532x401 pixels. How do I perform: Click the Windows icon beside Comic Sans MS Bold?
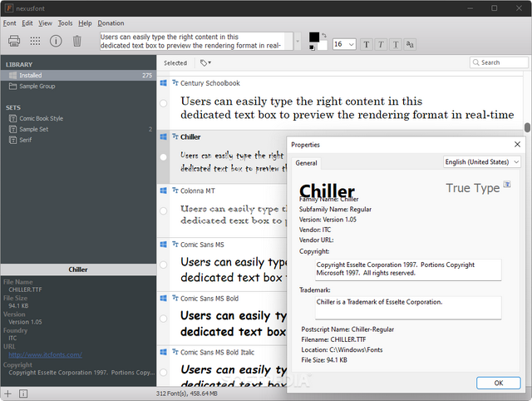tap(164, 298)
